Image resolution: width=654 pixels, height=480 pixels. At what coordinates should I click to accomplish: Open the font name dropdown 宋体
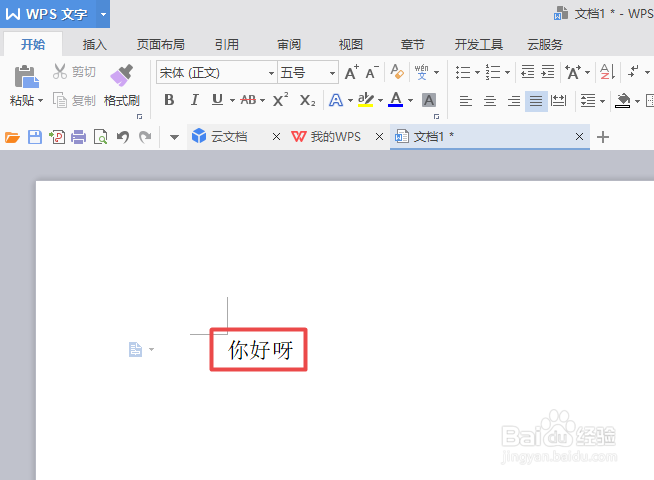(x=271, y=73)
